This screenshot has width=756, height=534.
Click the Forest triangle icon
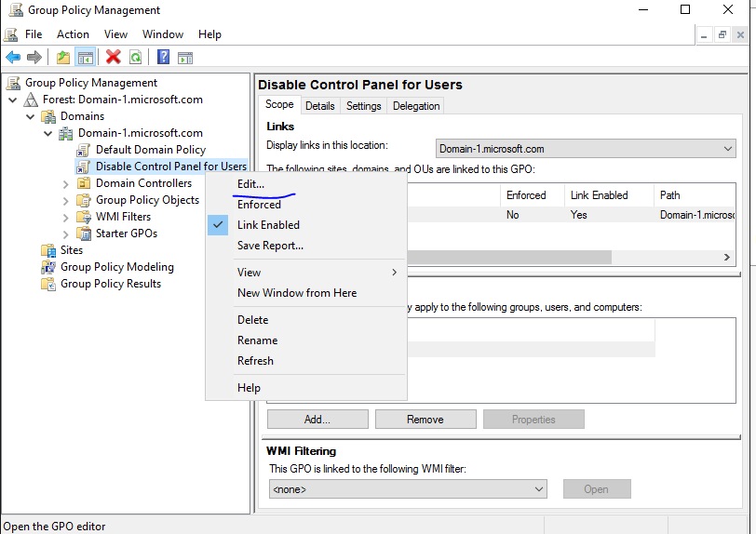click(x=31, y=100)
